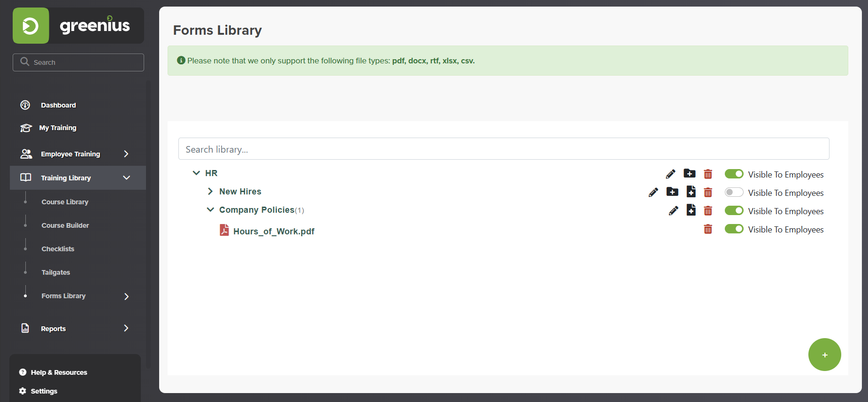Open the Hours_of_Work.pdf file
This screenshot has height=402, width=868.
point(274,232)
